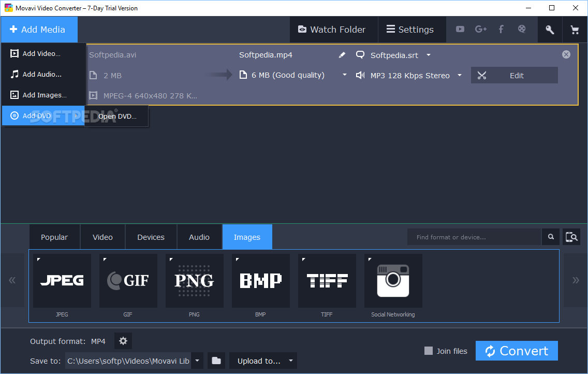Click the detect device icon

point(571,237)
